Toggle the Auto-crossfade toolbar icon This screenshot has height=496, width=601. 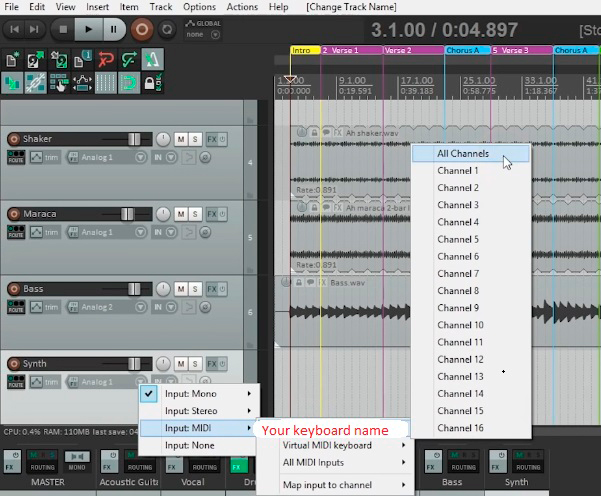12,83
